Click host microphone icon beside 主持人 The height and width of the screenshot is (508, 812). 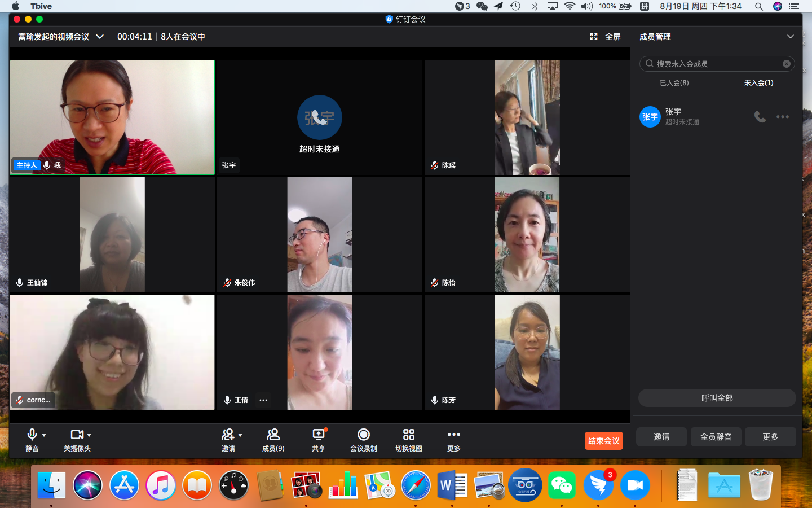[47, 165]
